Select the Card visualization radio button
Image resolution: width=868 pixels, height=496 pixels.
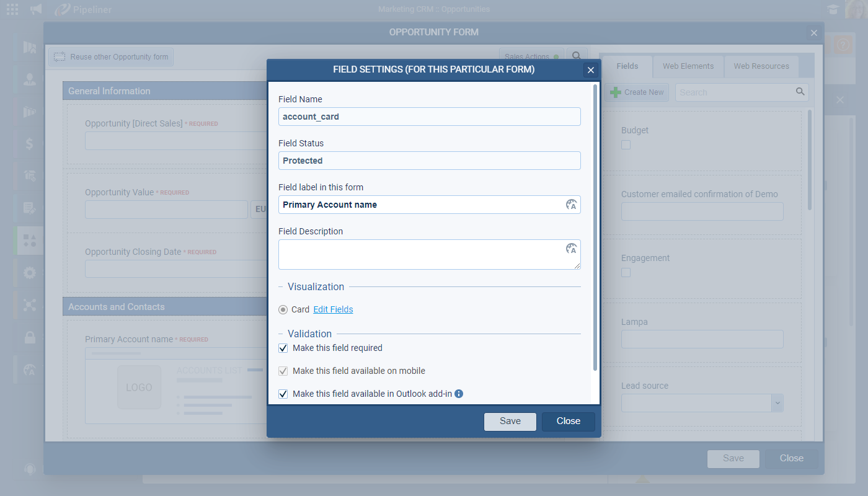click(x=283, y=309)
